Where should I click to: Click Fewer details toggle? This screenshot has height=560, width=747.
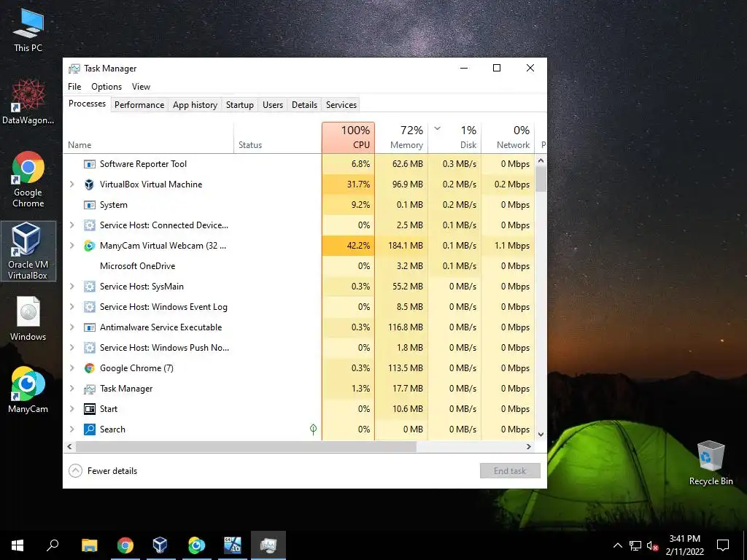(x=103, y=471)
